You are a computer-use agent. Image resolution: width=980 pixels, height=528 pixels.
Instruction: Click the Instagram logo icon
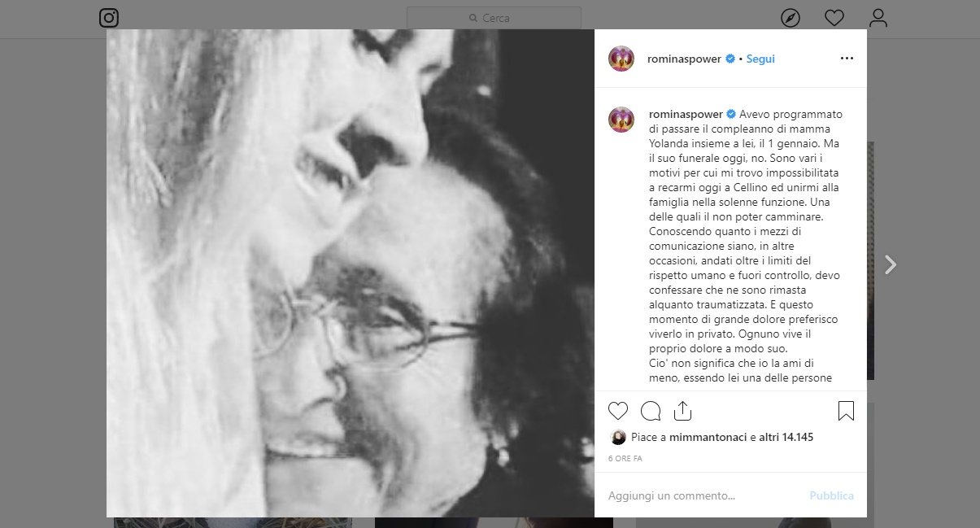pyautogui.click(x=109, y=18)
